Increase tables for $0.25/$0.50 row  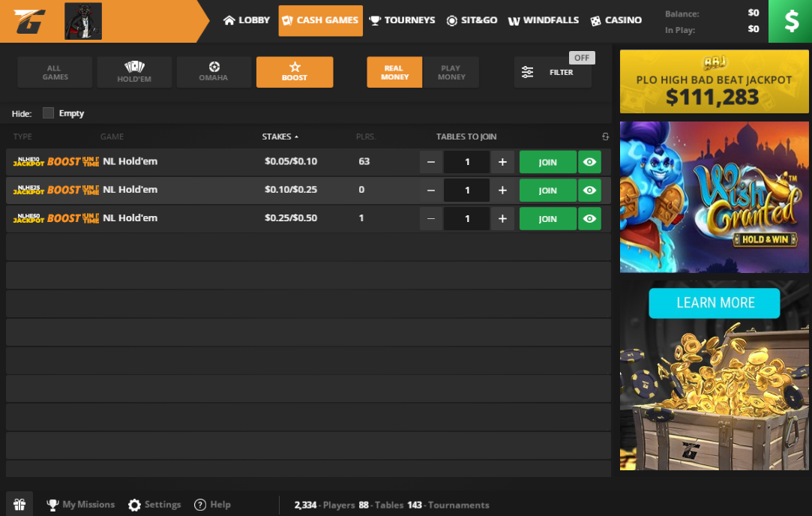(x=502, y=219)
